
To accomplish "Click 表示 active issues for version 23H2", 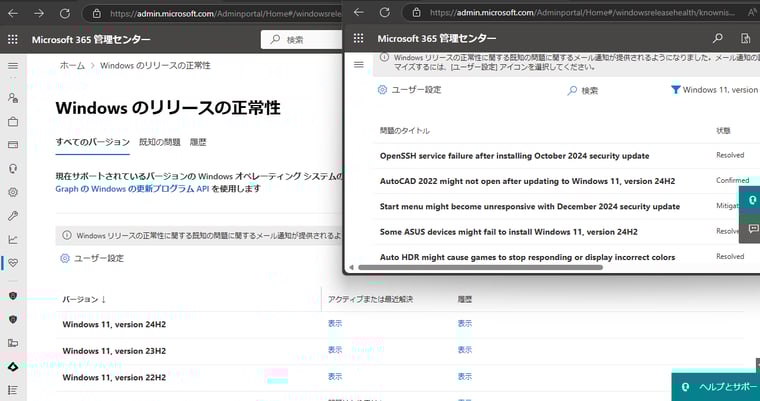I will point(335,350).
